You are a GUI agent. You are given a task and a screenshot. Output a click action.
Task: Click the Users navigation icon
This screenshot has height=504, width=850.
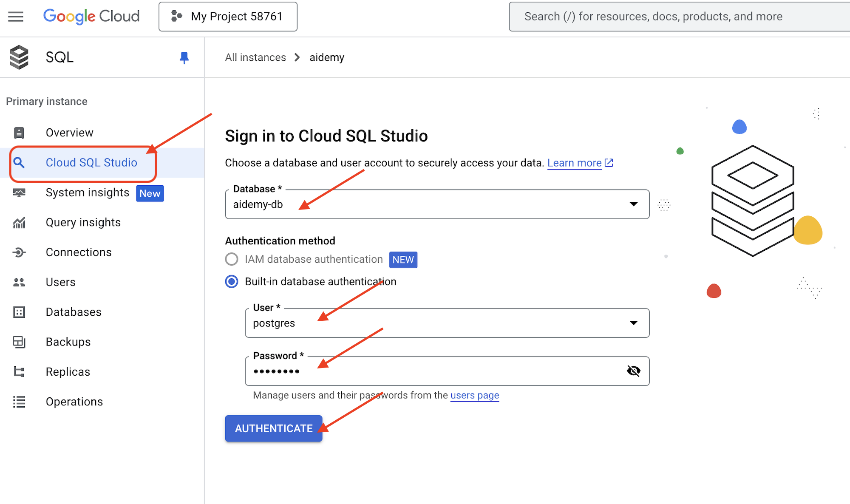click(20, 282)
